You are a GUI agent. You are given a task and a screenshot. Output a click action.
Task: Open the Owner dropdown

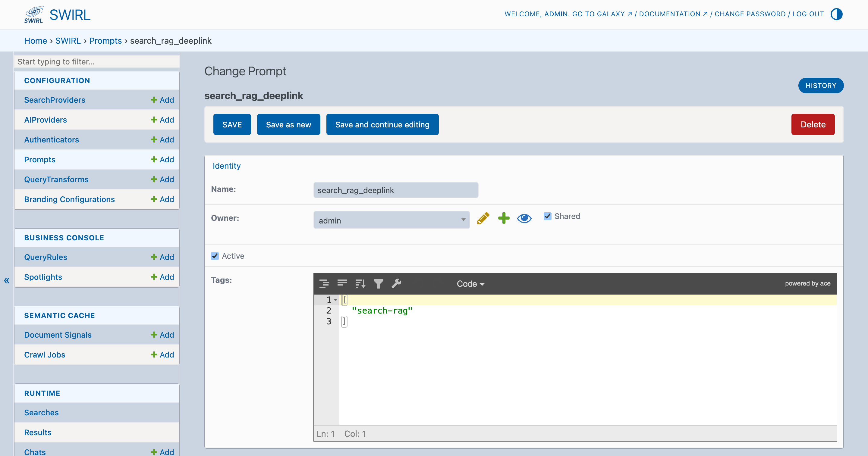pos(392,220)
